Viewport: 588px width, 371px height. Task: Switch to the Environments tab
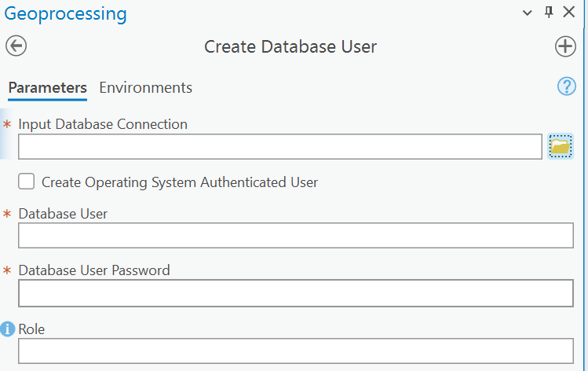pos(145,87)
